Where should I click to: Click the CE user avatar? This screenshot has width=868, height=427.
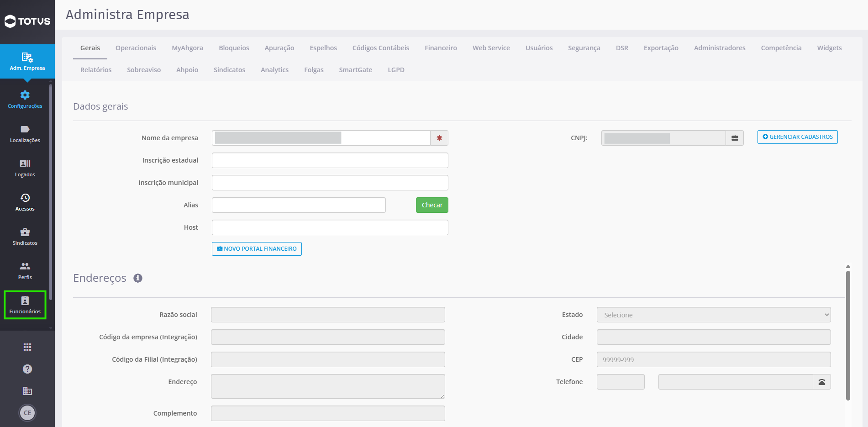(27, 413)
